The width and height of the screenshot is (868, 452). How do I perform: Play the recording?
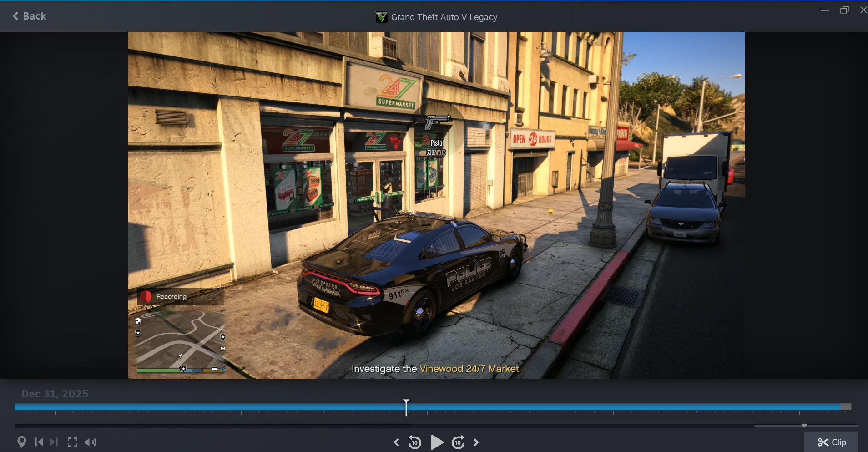point(437,442)
